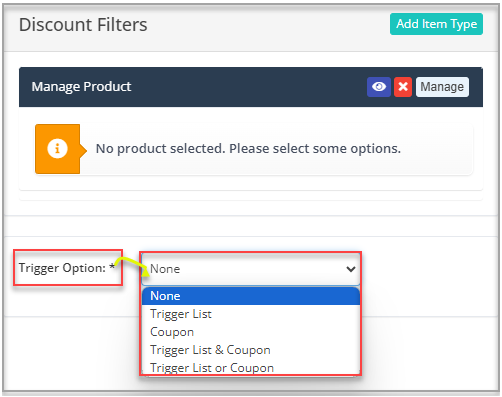The width and height of the screenshot is (502, 397).
Task: Click the Trigger Option label
Action: [62, 268]
